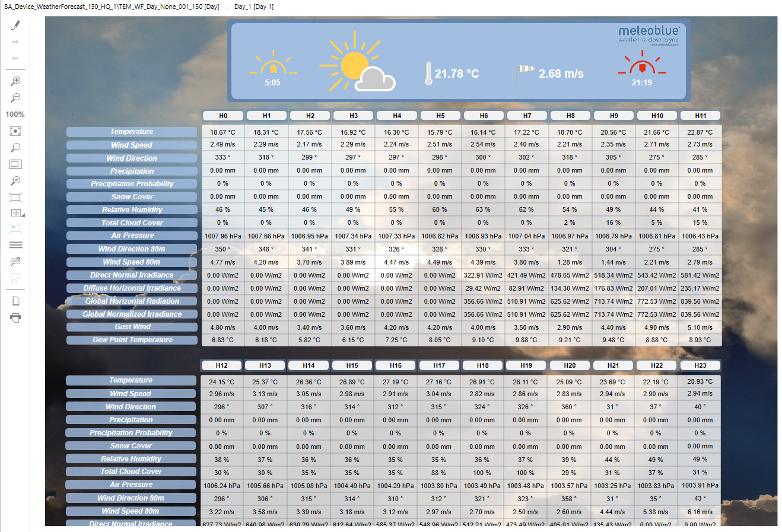Click the back navigation arrow icon
Screen dimensions: 782x532
tap(15, 58)
